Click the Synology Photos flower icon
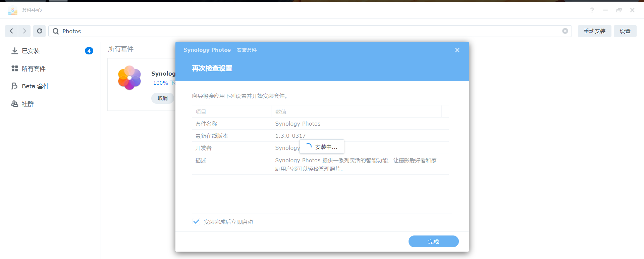644x259 pixels. click(129, 78)
